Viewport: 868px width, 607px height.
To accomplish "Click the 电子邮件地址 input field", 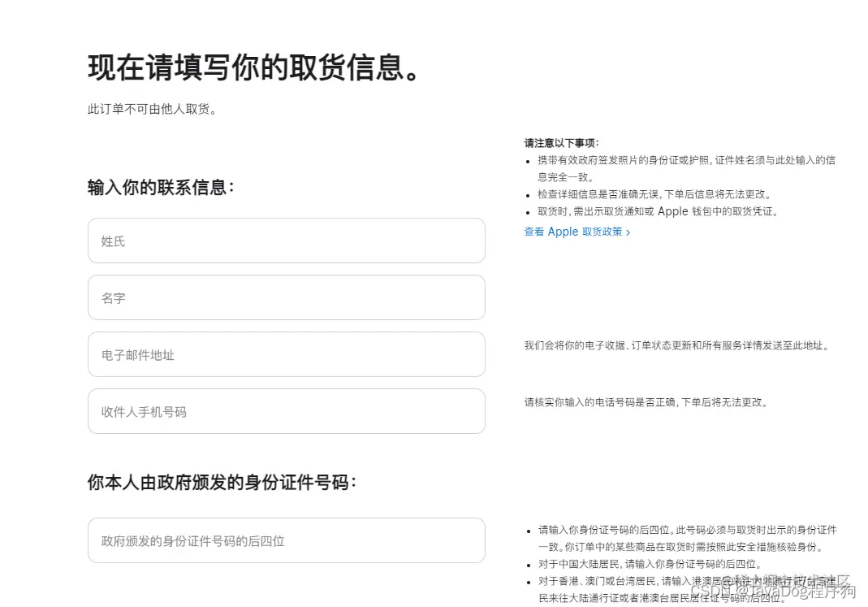I will [x=286, y=354].
